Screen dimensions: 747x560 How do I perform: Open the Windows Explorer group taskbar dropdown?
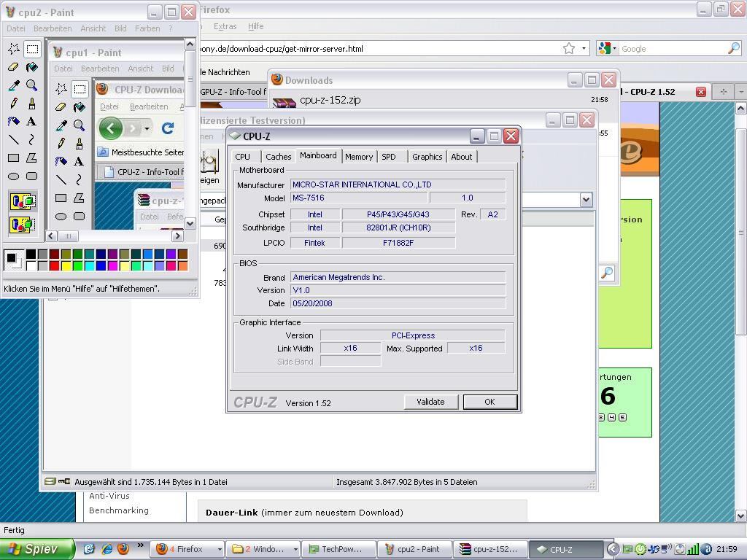tap(295, 549)
